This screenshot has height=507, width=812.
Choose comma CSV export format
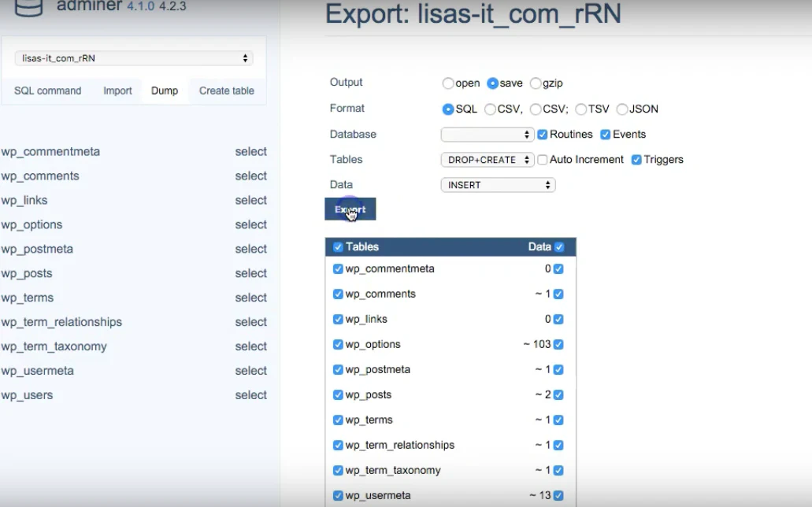tap(490, 109)
